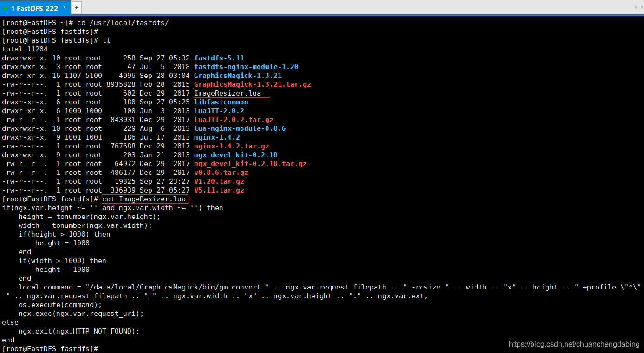This screenshot has width=644, height=353.
Task: Click the 'if(width > 1000) then' line
Action: coord(62,261)
